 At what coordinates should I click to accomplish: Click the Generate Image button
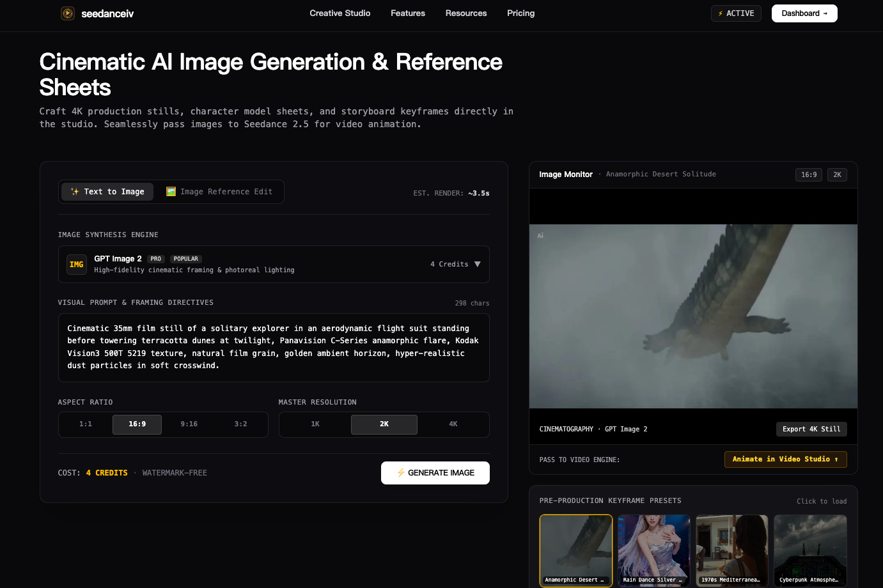pyautogui.click(x=435, y=473)
